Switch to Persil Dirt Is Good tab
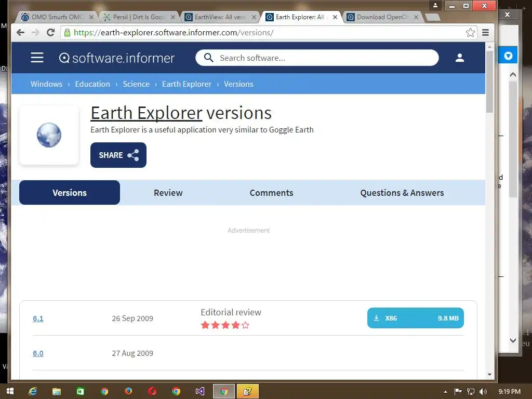This screenshot has height=399, width=532. pos(138,17)
